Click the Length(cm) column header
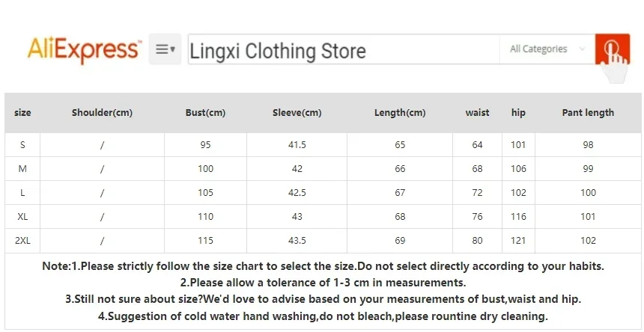Image resolution: width=644 pixels, height=332 pixels. pyautogui.click(x=400, y=113)
